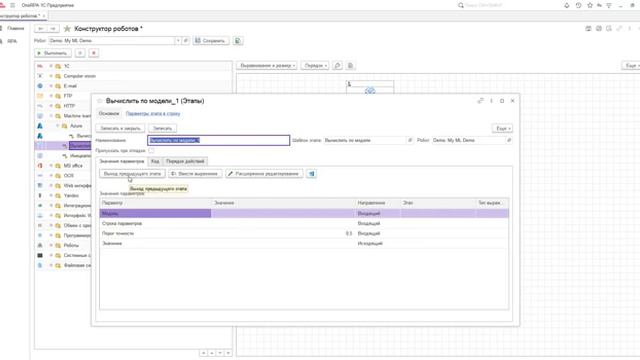640x360 pixels.
Task: Select the Модель parameter row
Action: 304,213
